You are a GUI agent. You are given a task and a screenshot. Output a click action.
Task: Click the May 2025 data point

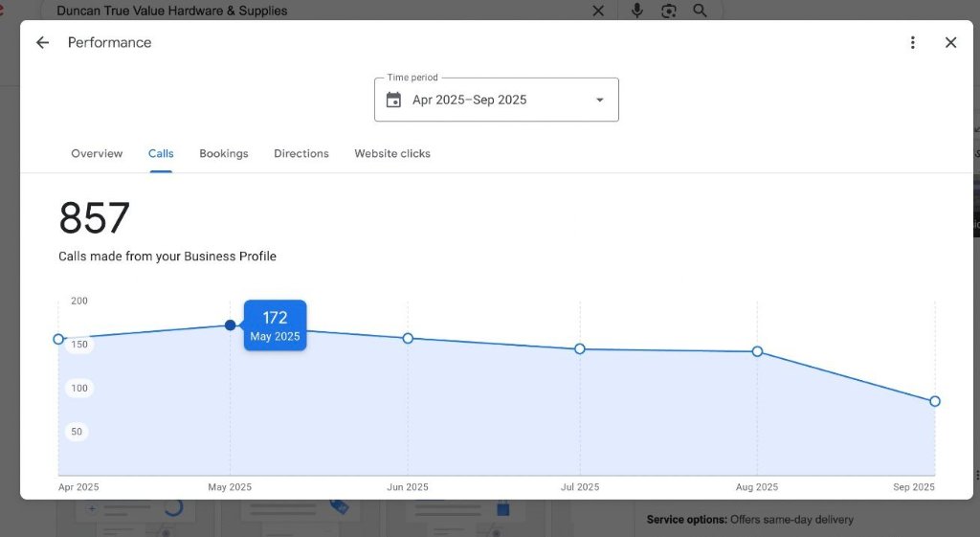click(231, 325)
